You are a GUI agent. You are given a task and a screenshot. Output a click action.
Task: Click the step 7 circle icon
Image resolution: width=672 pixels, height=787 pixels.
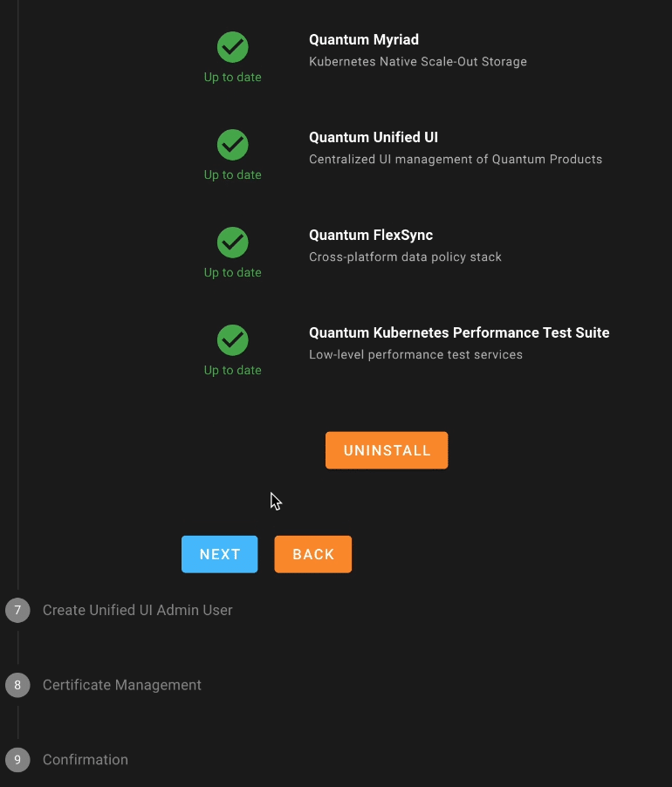pos(17,611)
